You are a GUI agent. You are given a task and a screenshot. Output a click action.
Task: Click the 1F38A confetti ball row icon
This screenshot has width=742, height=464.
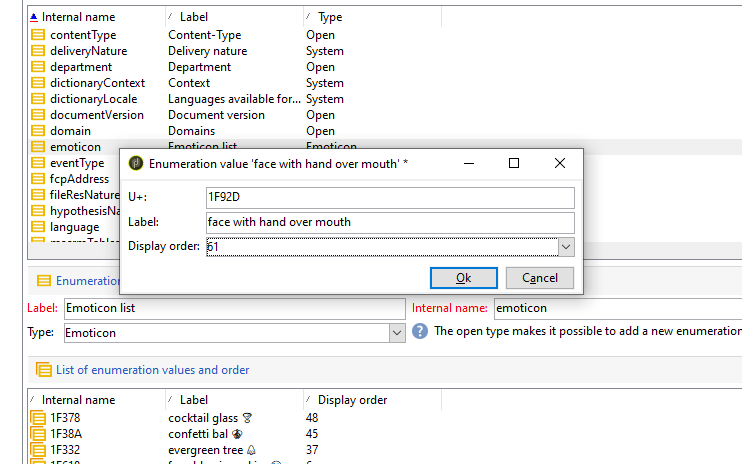tap(38, 434)
